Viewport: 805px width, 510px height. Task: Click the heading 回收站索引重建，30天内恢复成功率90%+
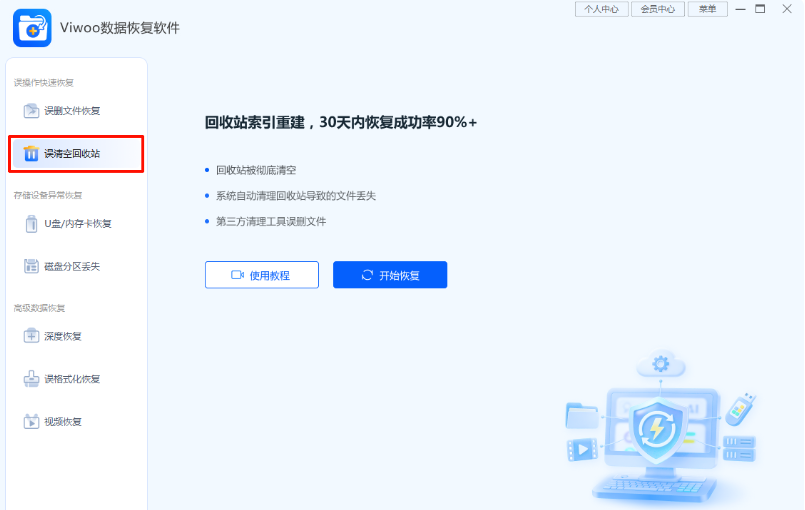[341, 122]
